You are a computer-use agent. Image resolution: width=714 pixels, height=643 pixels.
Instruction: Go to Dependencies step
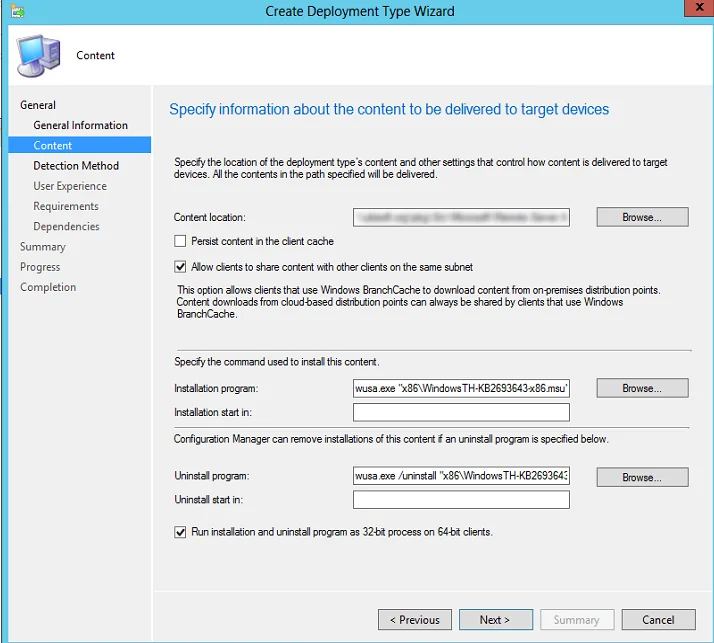pos(66,226)
